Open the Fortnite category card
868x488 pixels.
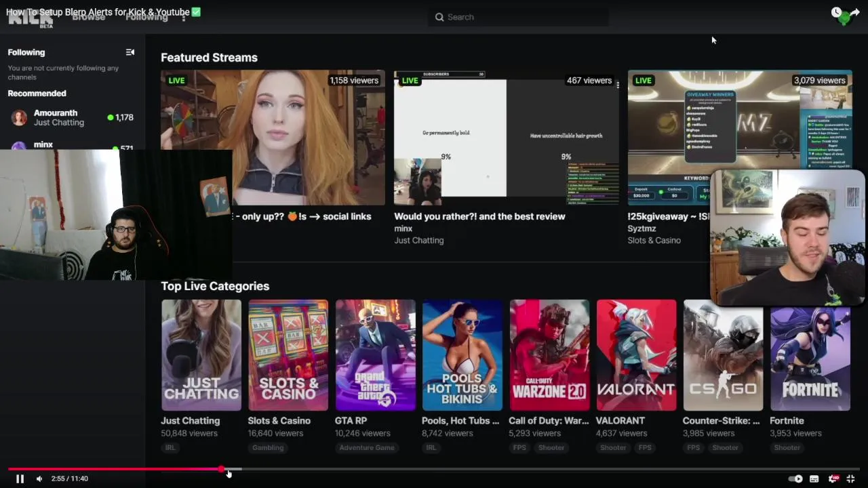pyautogui.click(x=810, y=355)
